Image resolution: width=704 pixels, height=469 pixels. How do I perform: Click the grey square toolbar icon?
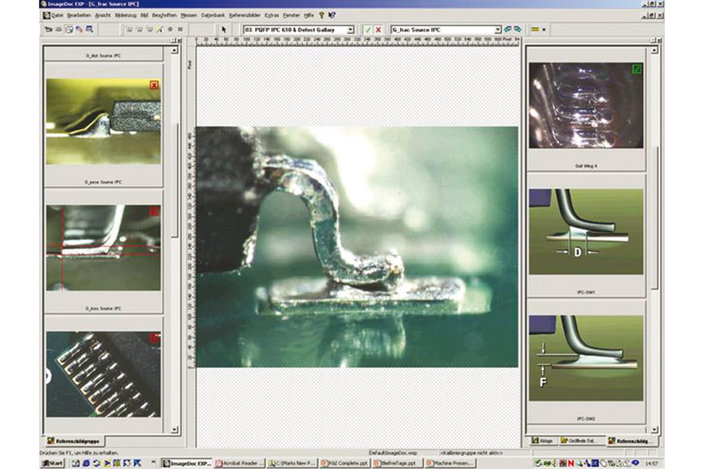click(180, 30)
